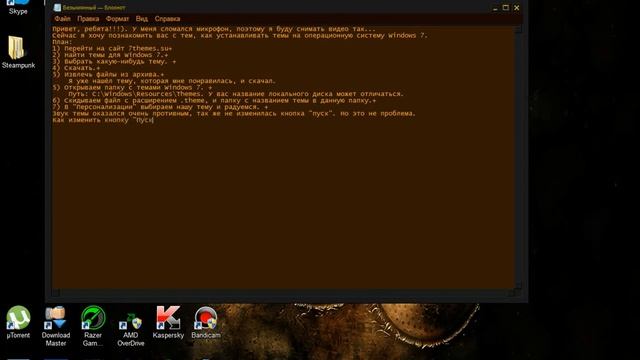Viewport: 640px width, 360px height.
Task: Click the line '3) Выбрать какую-нибудь тему'
Action: coord(114,62)
